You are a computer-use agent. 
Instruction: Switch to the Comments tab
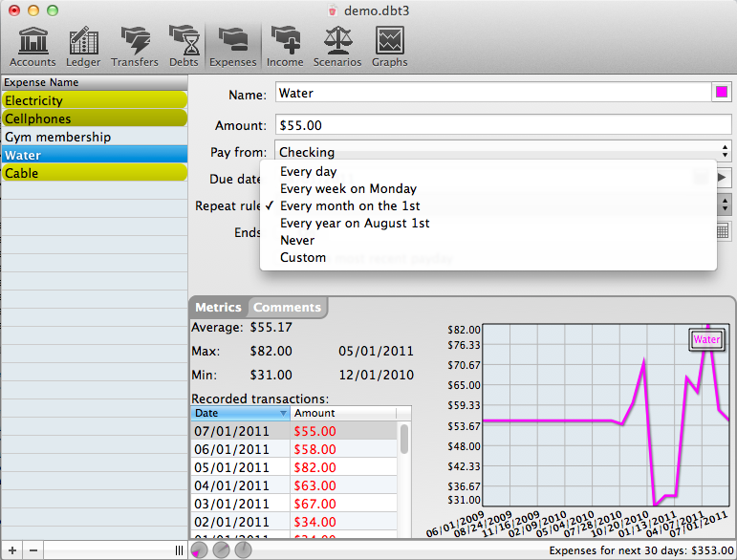[x=287, y=307]
